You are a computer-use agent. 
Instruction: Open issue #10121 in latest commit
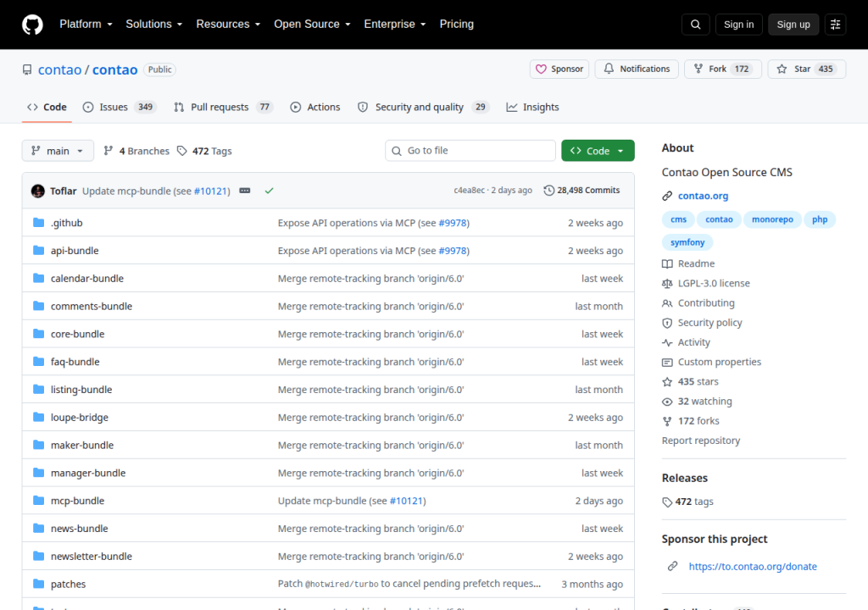pyautogui.click(x=211, y=191)
